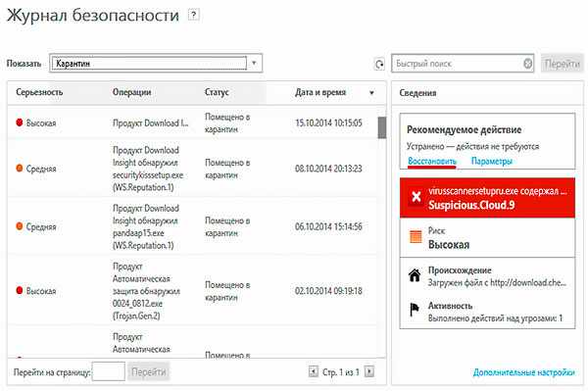Click red severity dot for 15.10.2014 entry
Image resolution: width=588 pixels, height=391 pixels.
(x=20, y=122)
